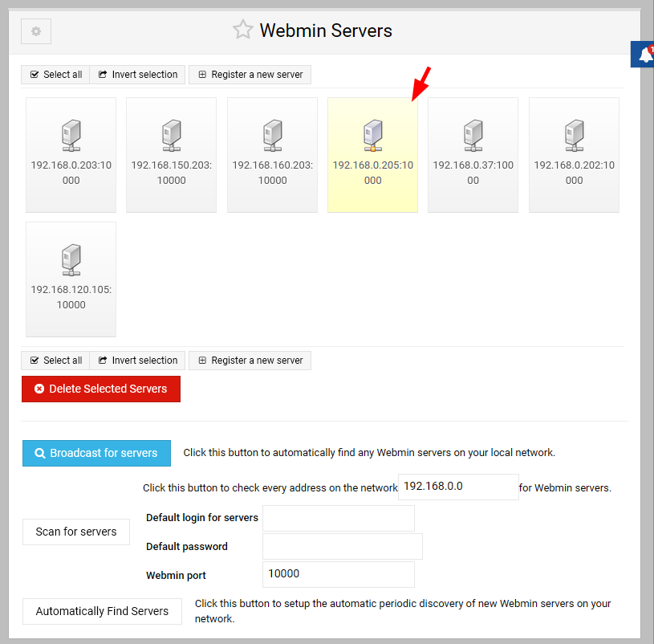Click bottom Select all button
Image resolution: width=654 pixels, height=644 pixels.
click(55, 361)
